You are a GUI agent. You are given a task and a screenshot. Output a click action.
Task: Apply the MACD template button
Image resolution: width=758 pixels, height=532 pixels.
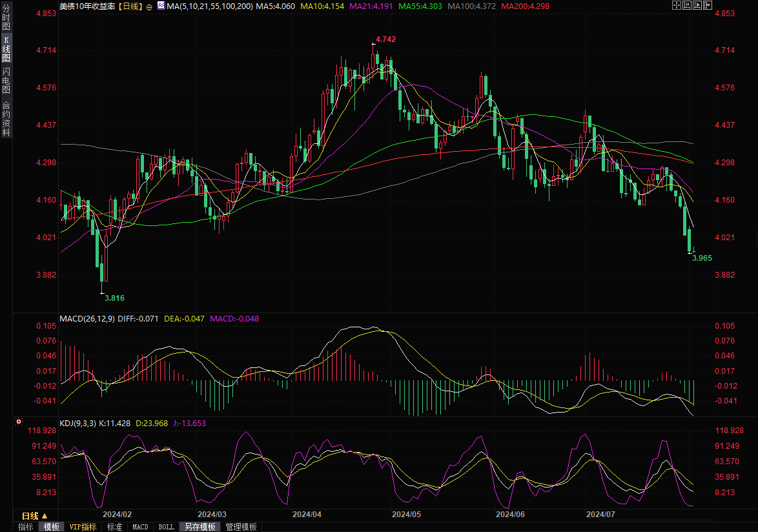click(x=140, y=527)
